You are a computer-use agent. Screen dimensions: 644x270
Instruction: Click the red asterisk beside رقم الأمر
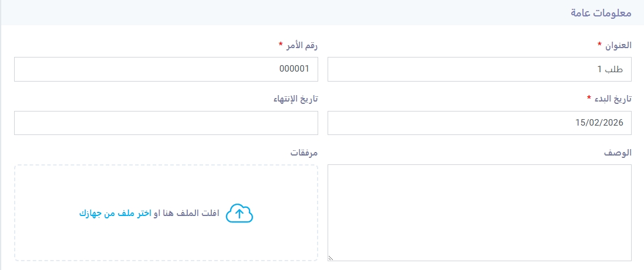coord(281,45)
